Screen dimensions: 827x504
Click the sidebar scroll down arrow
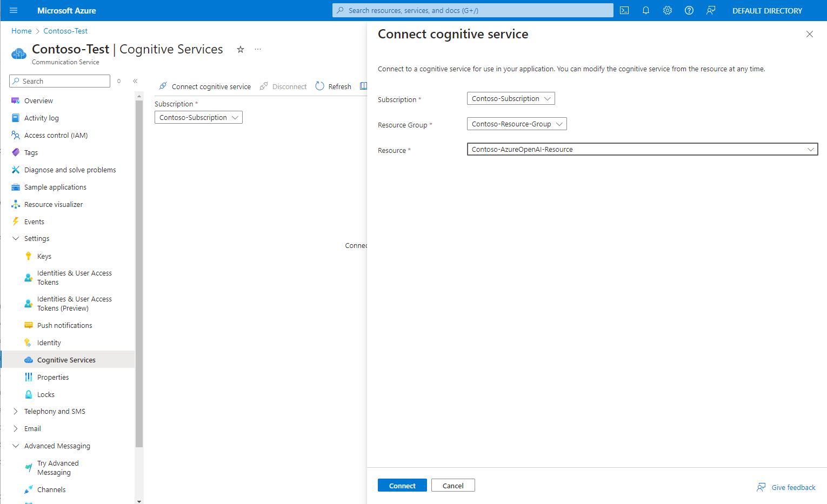click(x=139, y=501)
